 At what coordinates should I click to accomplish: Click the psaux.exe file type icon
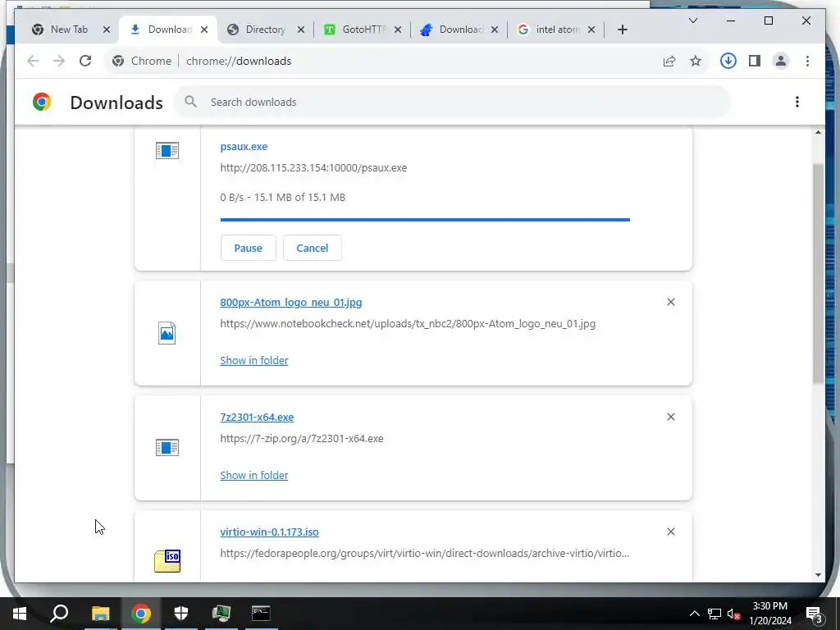point(167,151)
